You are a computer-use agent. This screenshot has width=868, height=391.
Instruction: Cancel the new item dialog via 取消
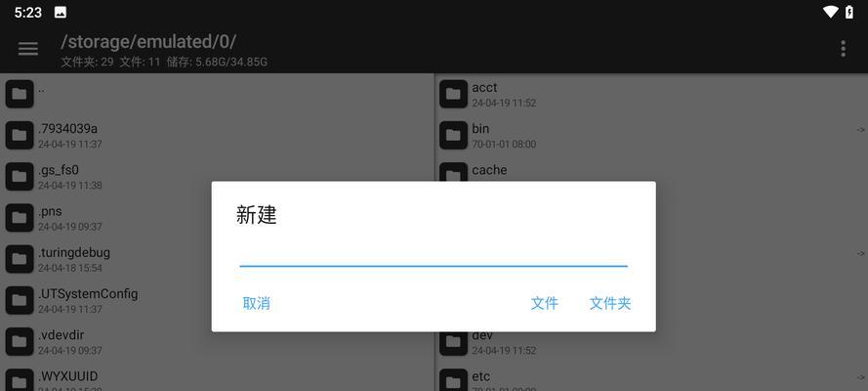coord(257,303)
